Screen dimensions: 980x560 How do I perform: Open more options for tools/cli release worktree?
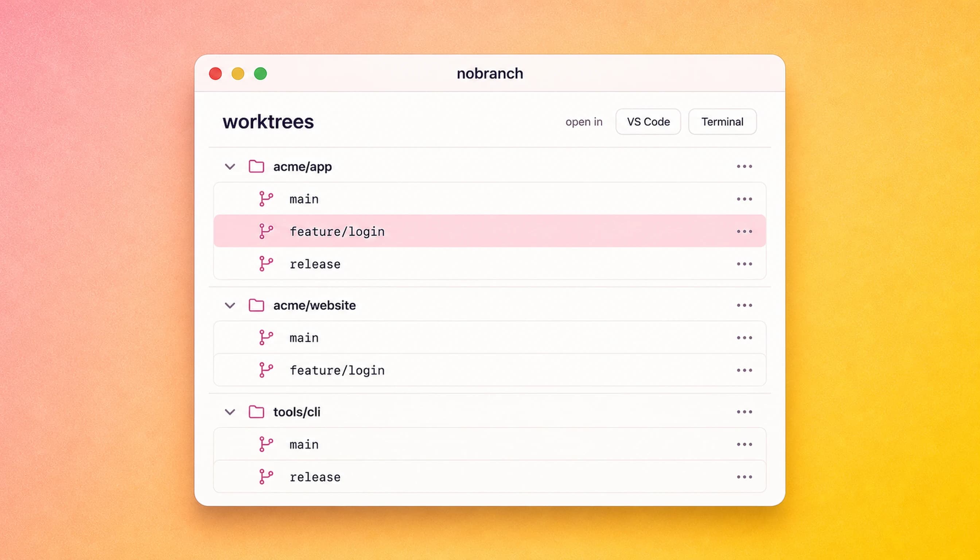[744, 477]
